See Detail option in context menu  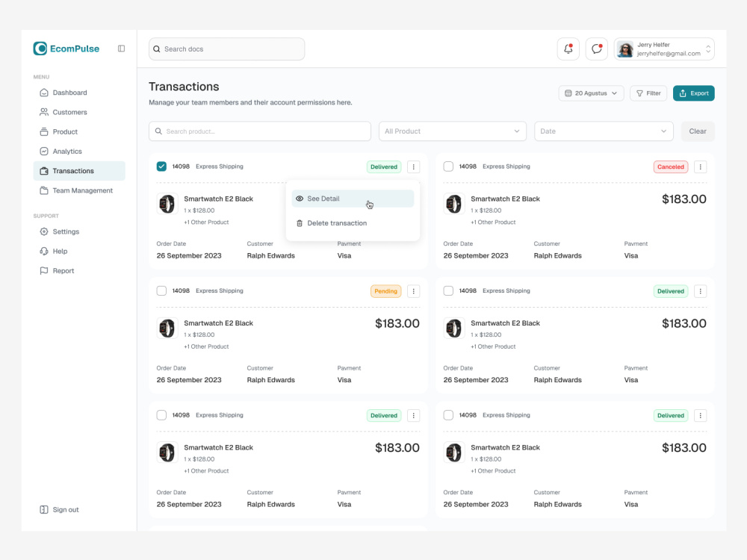[353, 199]
